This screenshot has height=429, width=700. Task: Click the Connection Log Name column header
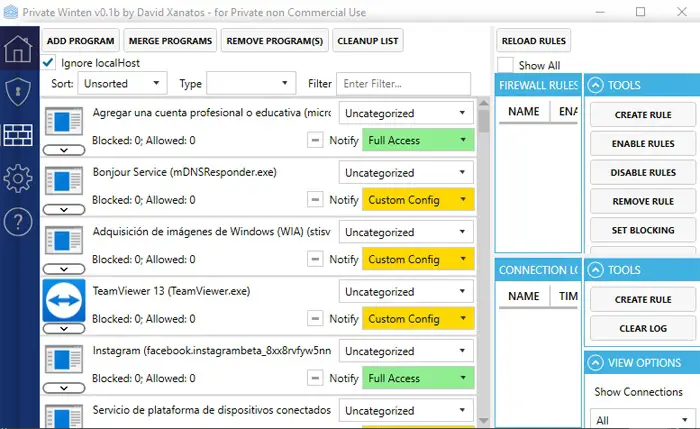524,296
